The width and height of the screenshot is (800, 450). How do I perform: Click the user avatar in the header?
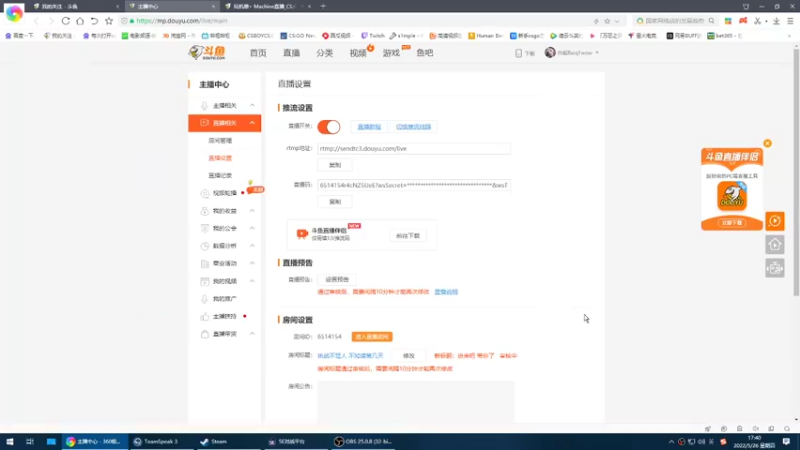549,53
